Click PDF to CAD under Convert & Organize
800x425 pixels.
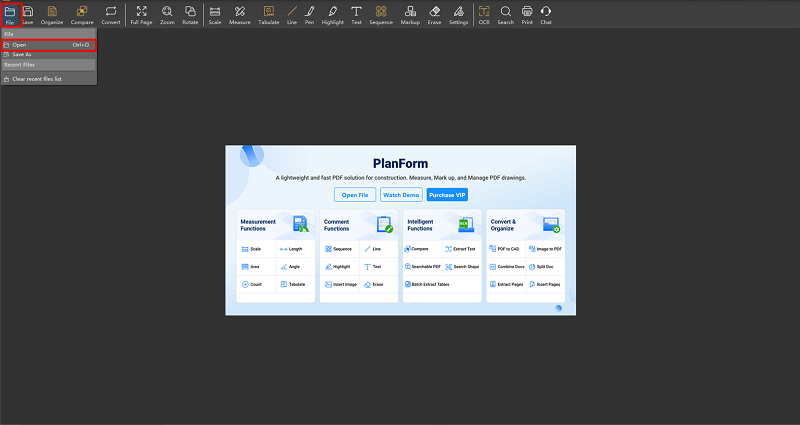(504, 249)
